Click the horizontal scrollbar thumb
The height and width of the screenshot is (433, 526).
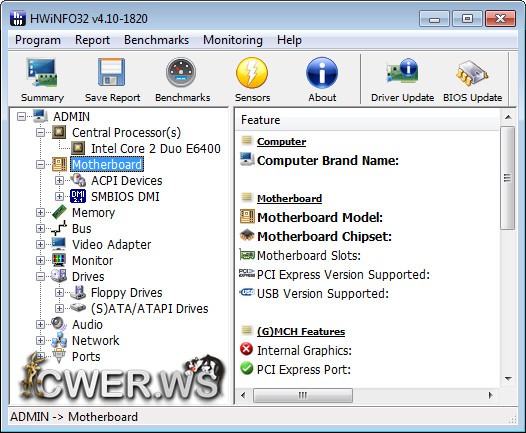click(303, 395)
